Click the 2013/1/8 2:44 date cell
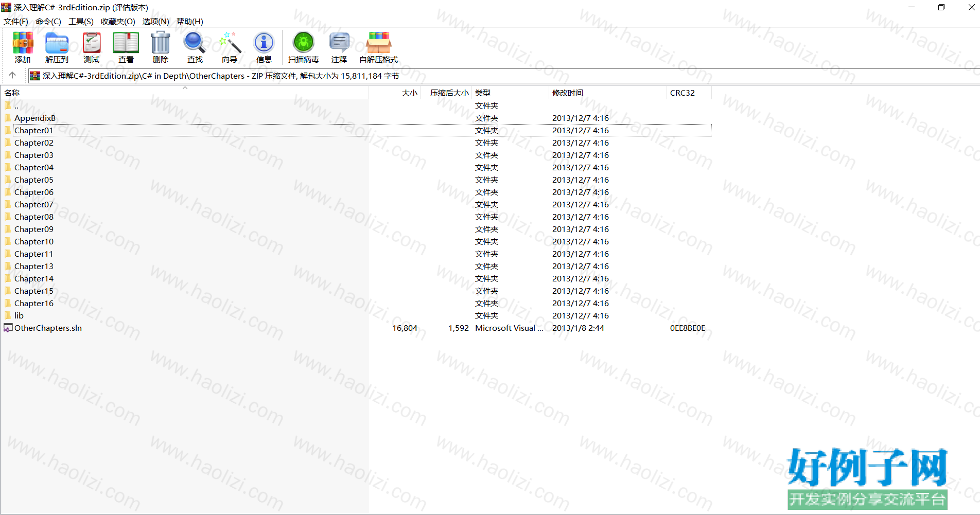 point(578,328)
